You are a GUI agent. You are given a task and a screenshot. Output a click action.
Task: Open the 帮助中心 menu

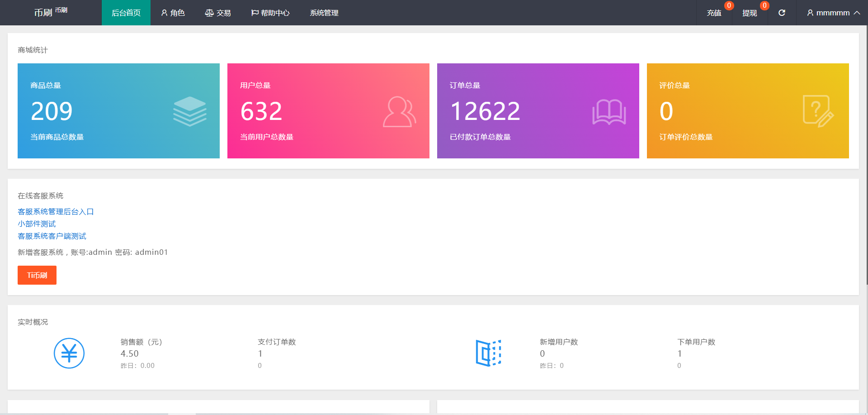click(x=270, y=13)
